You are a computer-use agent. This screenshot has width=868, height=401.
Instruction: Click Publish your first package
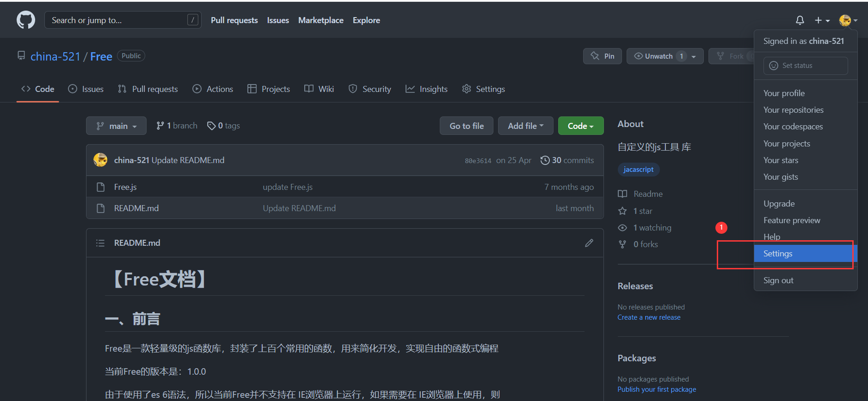pos(657,389)
